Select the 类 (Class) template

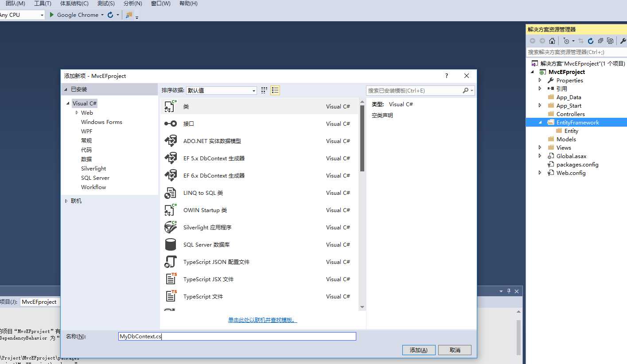point(259,106)
